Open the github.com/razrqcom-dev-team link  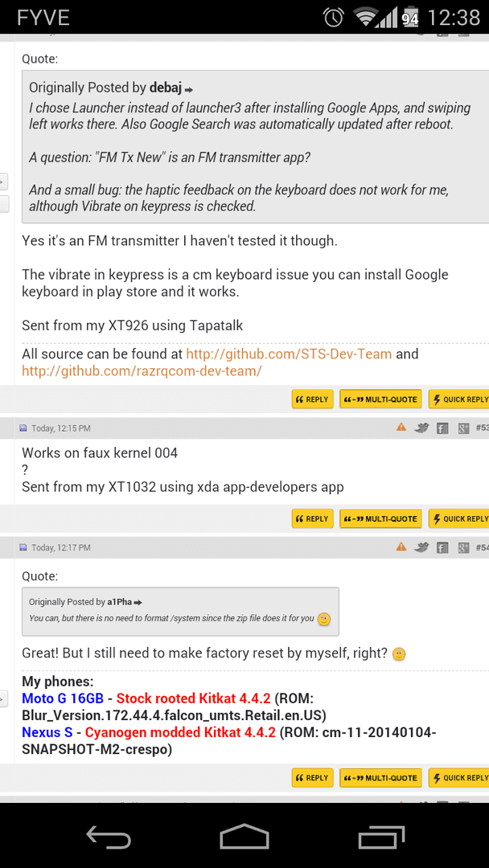coord(142,371)
